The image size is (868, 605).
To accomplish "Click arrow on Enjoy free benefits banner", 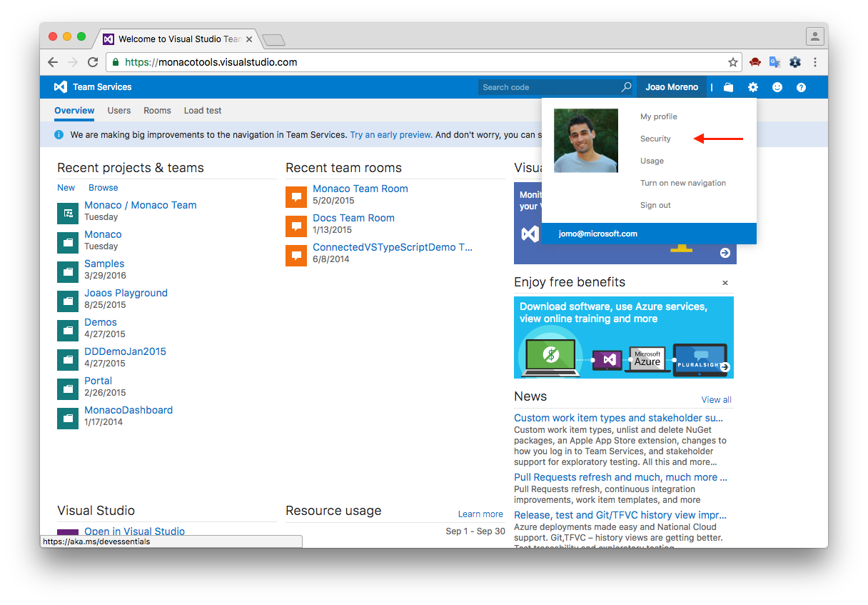I will click(x=725, y=367).
